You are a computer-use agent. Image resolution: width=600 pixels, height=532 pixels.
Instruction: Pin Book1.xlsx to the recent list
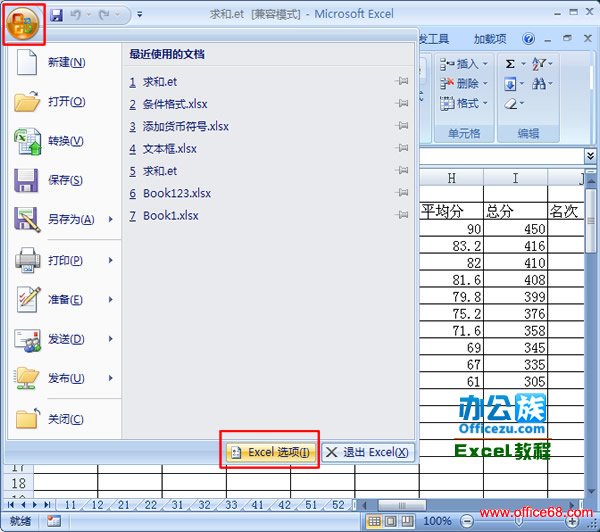401,215
